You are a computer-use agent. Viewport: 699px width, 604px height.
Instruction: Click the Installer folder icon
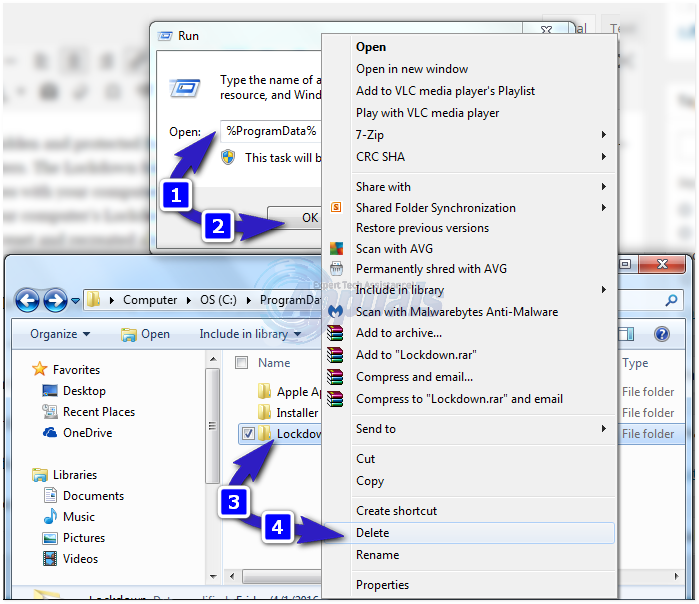264,412
